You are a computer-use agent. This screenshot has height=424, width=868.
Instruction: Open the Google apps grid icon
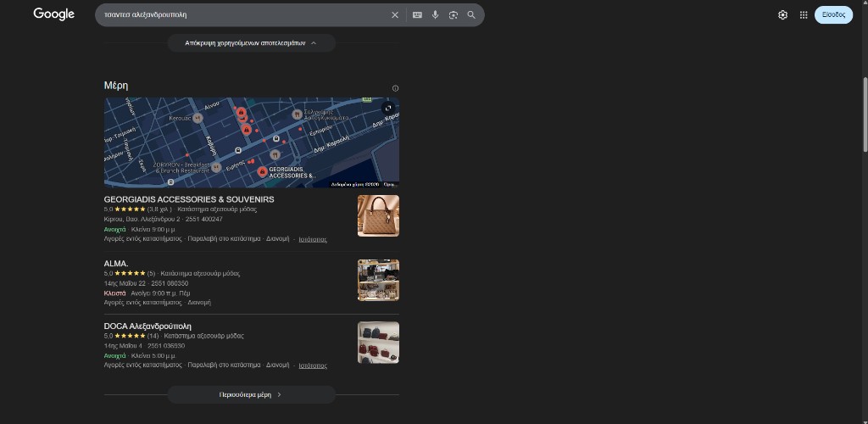(804, 15)
